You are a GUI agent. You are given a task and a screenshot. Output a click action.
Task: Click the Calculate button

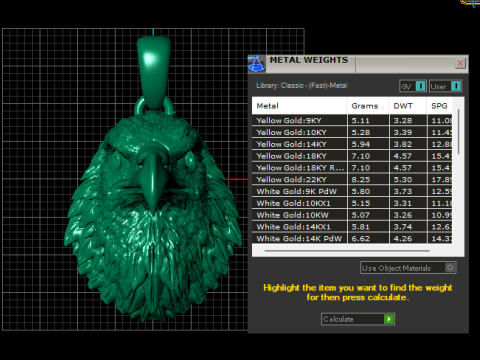click(x=358, y=319)
